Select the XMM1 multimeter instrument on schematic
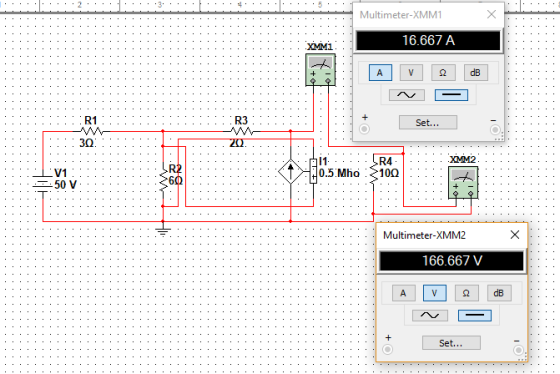Image resolution: width=560 pixels, height=374 pixels. [x=320, y=69]
